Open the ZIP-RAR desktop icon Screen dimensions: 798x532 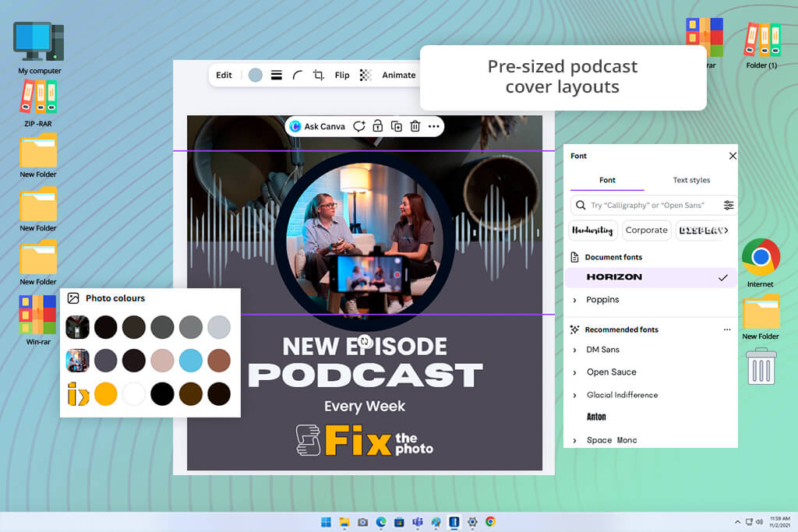38,104
